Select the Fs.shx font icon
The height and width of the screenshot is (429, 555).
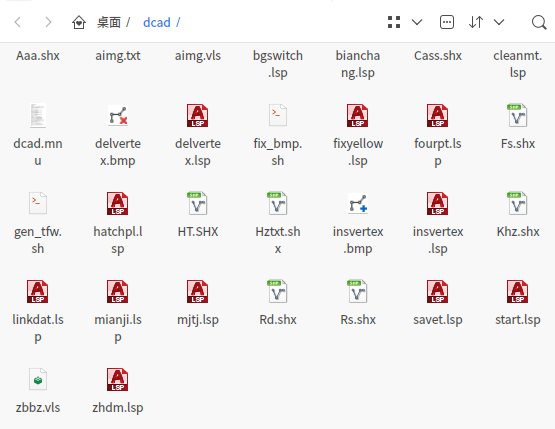517,115
